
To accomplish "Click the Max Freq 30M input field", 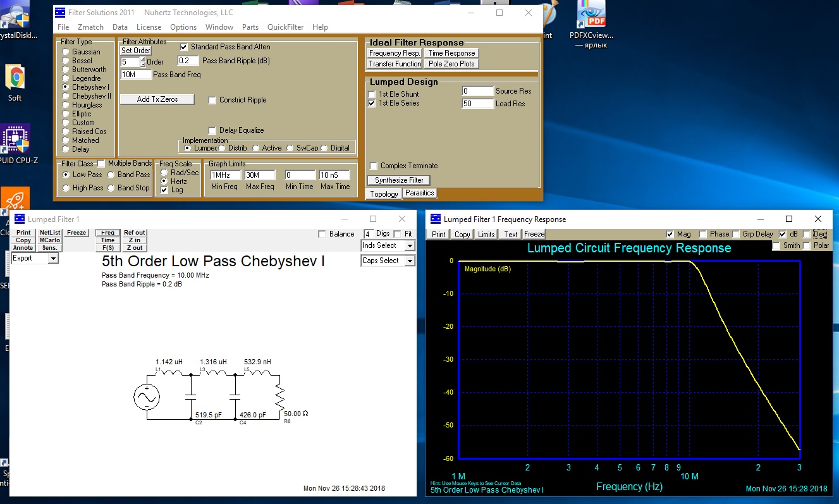I will click(x=260, y=175).
